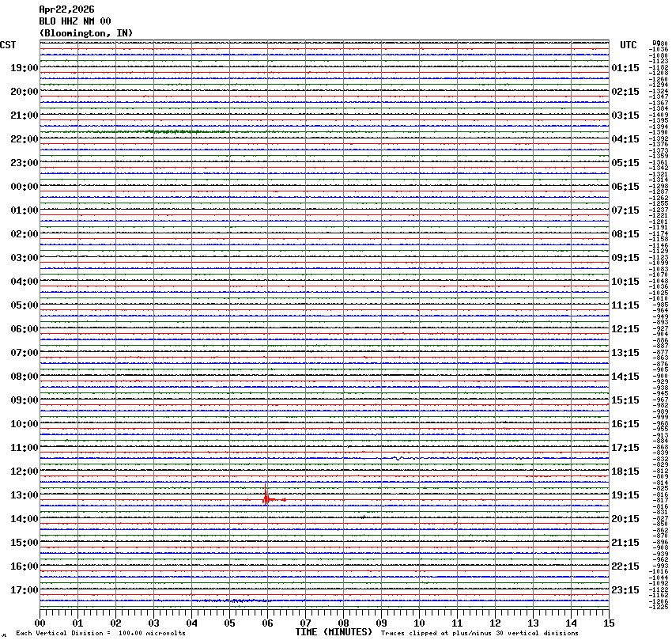Screen dimensions: 672x644
Task: Click the 23:15 UTC time label
Action: point(625,590)
